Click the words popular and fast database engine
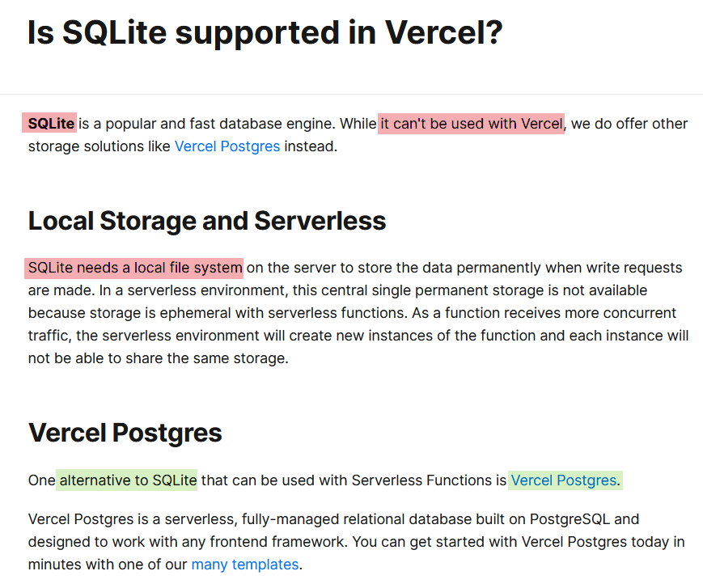The height and width of the screenshot is (588, 703). [x=220, y=124]
